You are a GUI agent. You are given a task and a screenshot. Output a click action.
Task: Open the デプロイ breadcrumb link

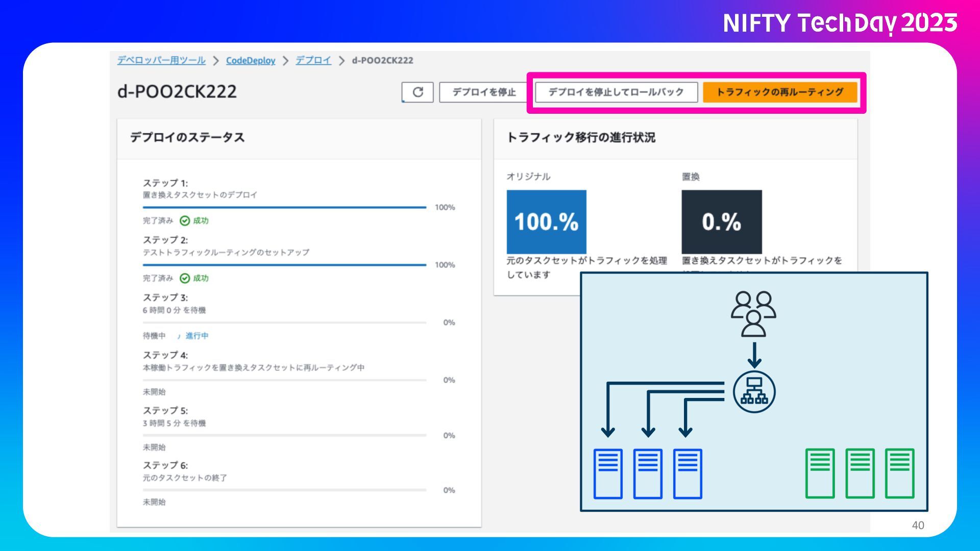click(x=313, y=61)
